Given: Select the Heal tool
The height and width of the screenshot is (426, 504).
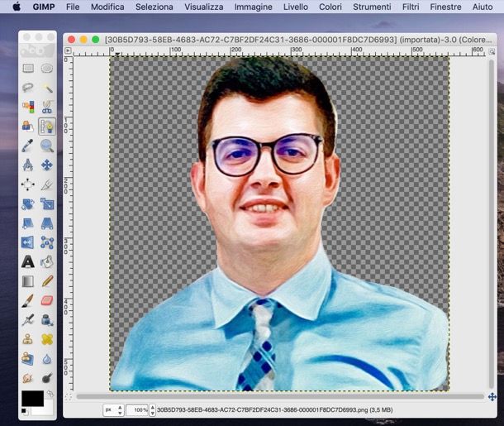Looking at the screenshot, I should coord(47,339).
